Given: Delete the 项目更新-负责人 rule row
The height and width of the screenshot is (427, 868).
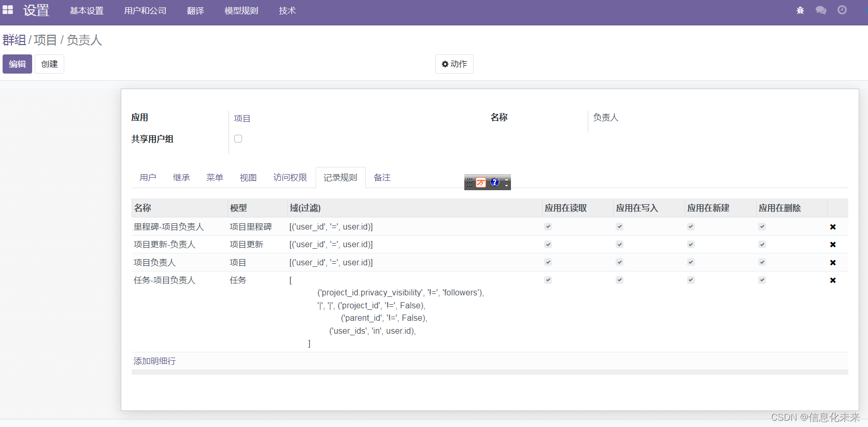Looking at the screenshot, I should [833, 245].
